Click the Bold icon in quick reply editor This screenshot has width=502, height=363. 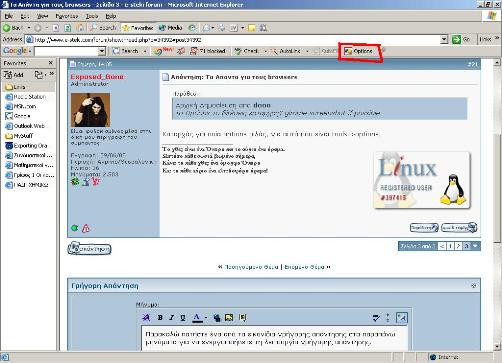click(160, 318)
